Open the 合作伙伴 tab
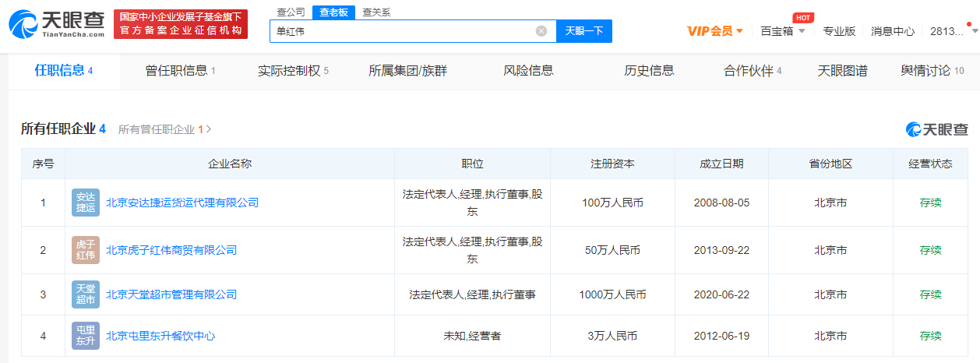The image size is (980, 363). 753,71
